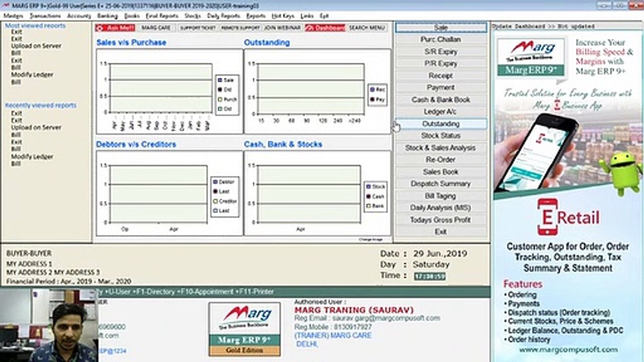The image size is (644, 362).
Task: Click the JOIN WEBINAR button
Action: [x=282, y=28]
